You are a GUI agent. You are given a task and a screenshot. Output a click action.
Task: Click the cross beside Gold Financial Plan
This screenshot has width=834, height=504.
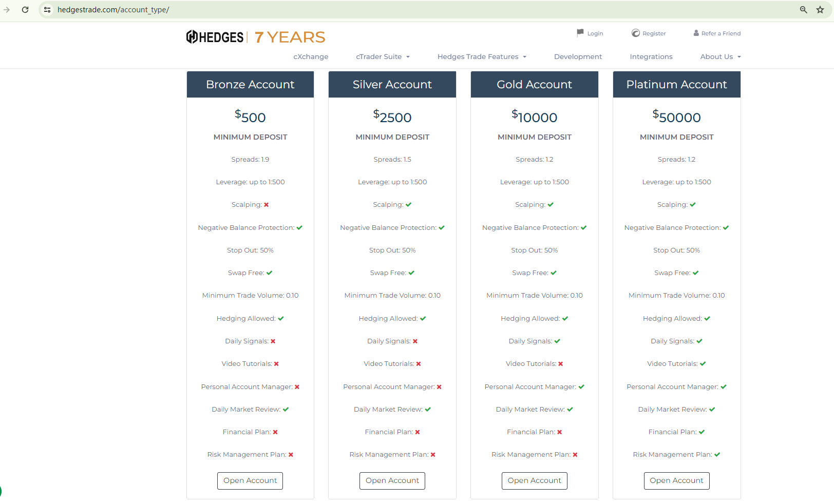pos(560,432)
